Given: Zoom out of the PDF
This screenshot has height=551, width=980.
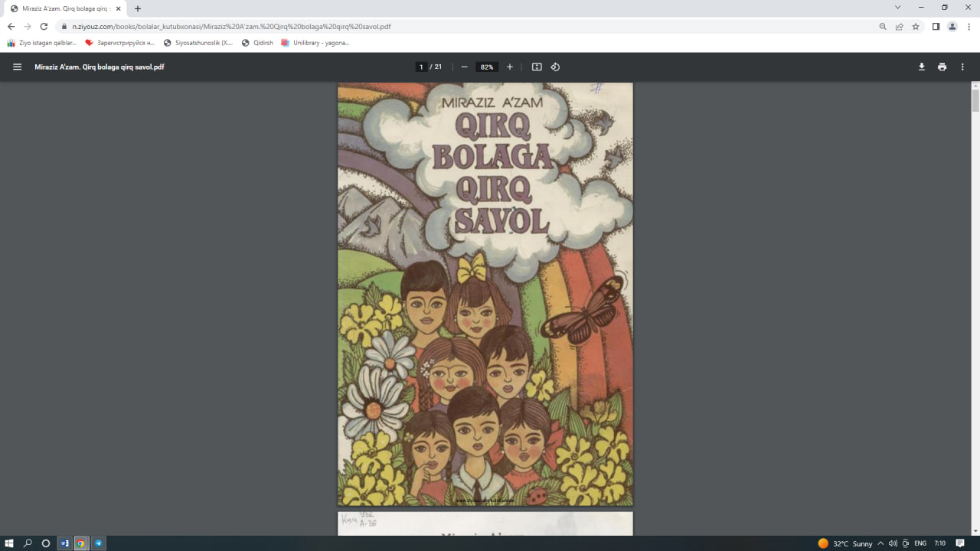Looking at the screenshot, I should [464, 67].
